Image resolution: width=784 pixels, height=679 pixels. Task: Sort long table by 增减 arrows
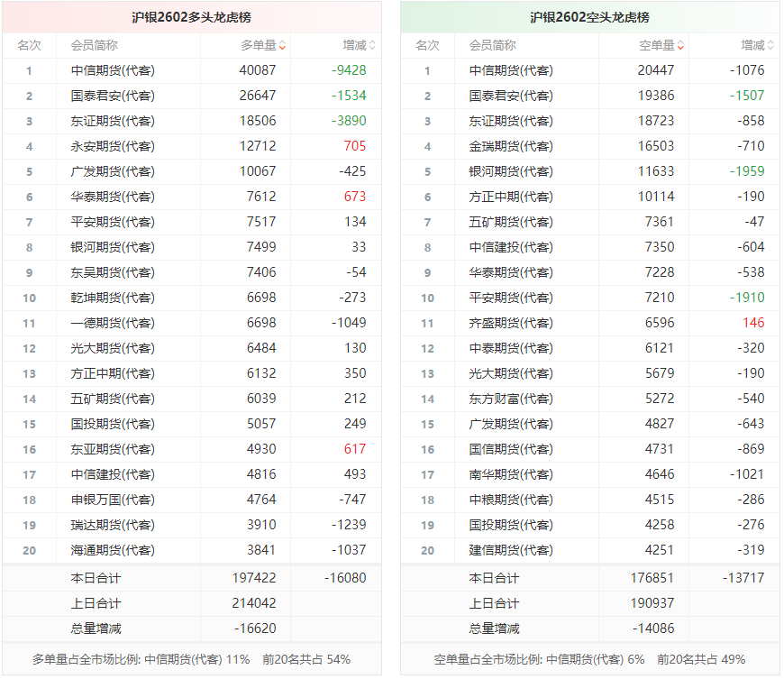pyautogui.click(x=372, y=45)
